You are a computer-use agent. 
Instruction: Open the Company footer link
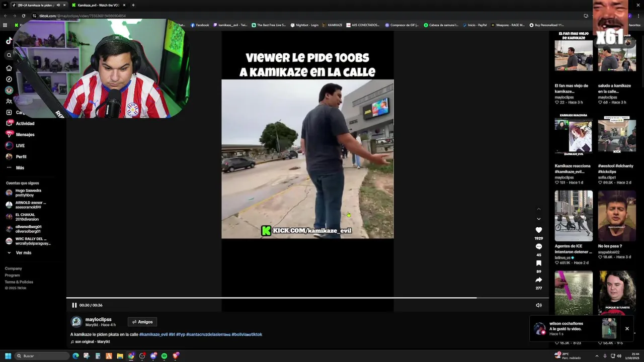coord(14,268)
